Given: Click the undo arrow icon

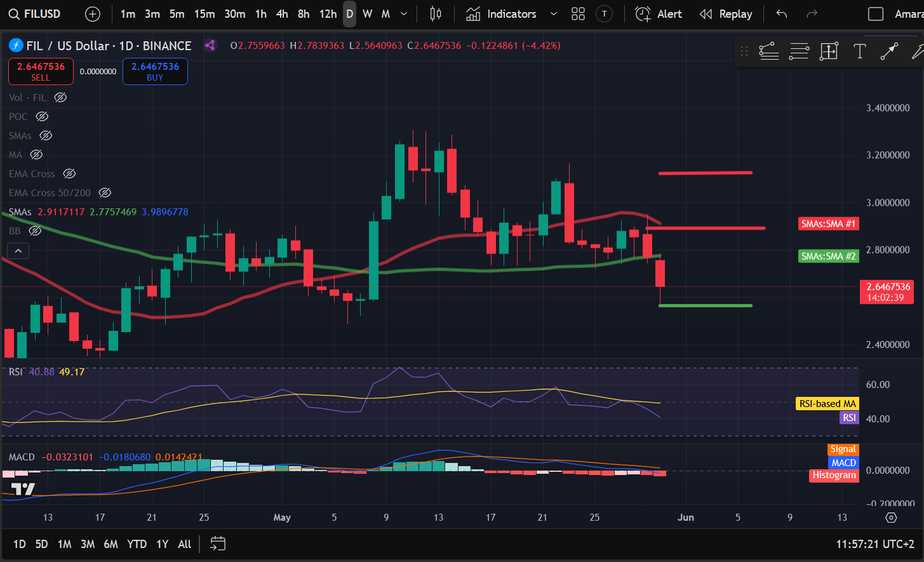Looking at the screenshot, I should click(782, 14).
